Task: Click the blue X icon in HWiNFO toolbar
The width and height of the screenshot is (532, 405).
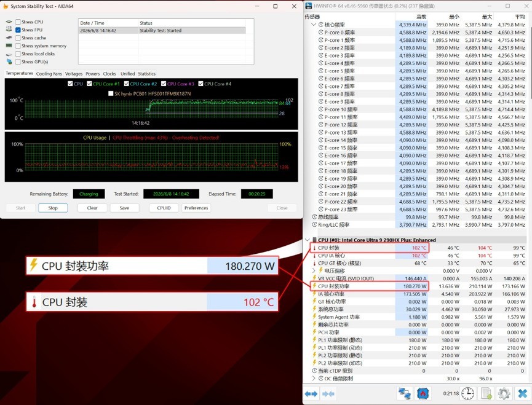Action: pyautogui.click(x=522, y=393)
